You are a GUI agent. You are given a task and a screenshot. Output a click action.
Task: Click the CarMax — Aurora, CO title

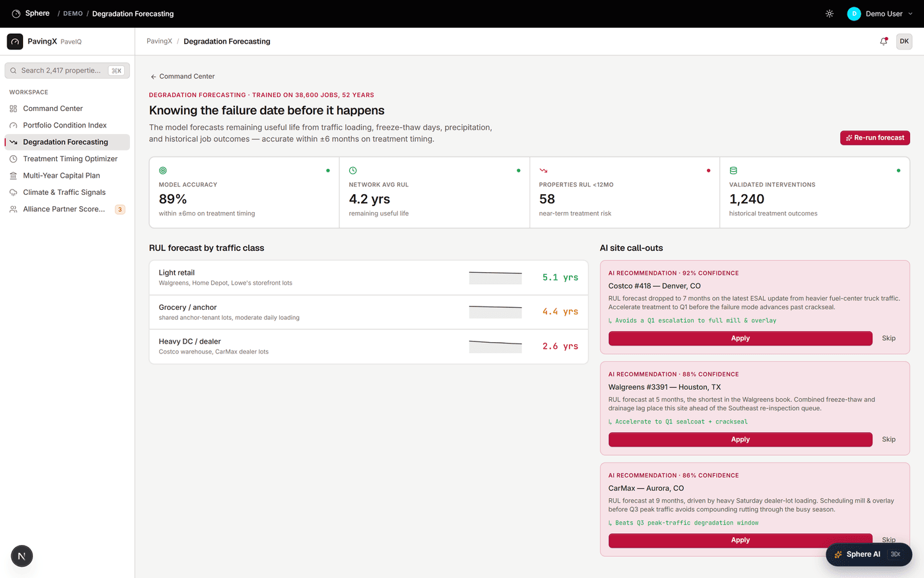click(646, 488)
